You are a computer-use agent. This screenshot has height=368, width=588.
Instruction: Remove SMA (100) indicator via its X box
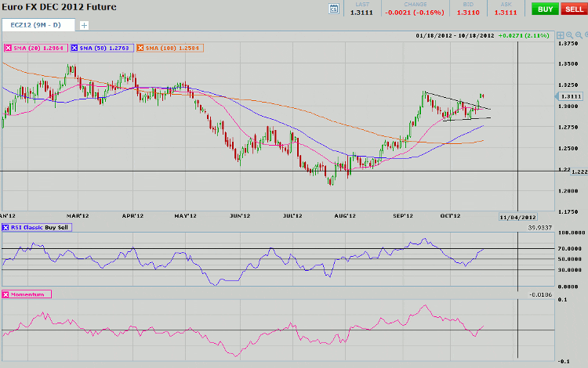point(141,48)
